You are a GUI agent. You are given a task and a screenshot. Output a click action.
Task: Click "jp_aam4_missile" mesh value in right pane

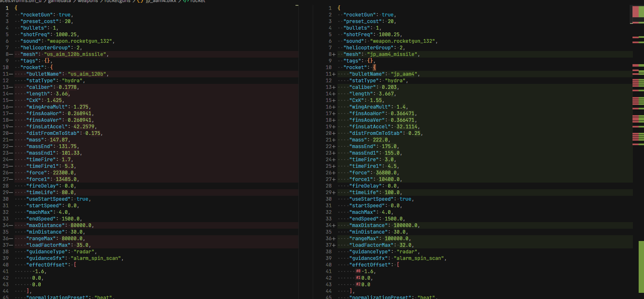(393, 54)
